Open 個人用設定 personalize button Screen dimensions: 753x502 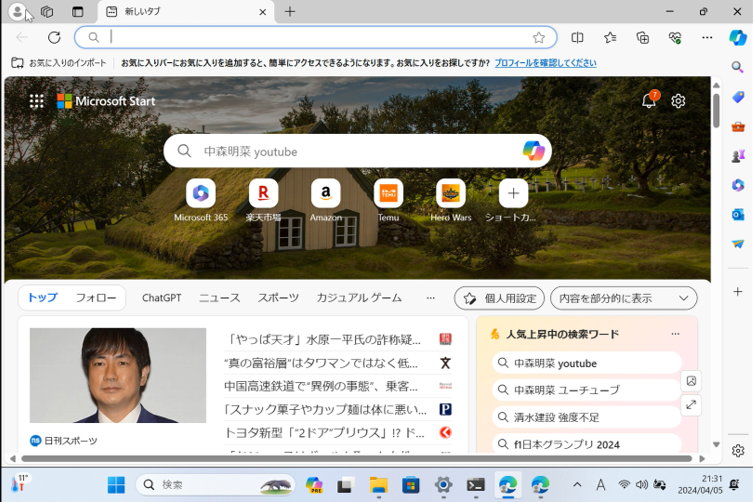[499, 298]
